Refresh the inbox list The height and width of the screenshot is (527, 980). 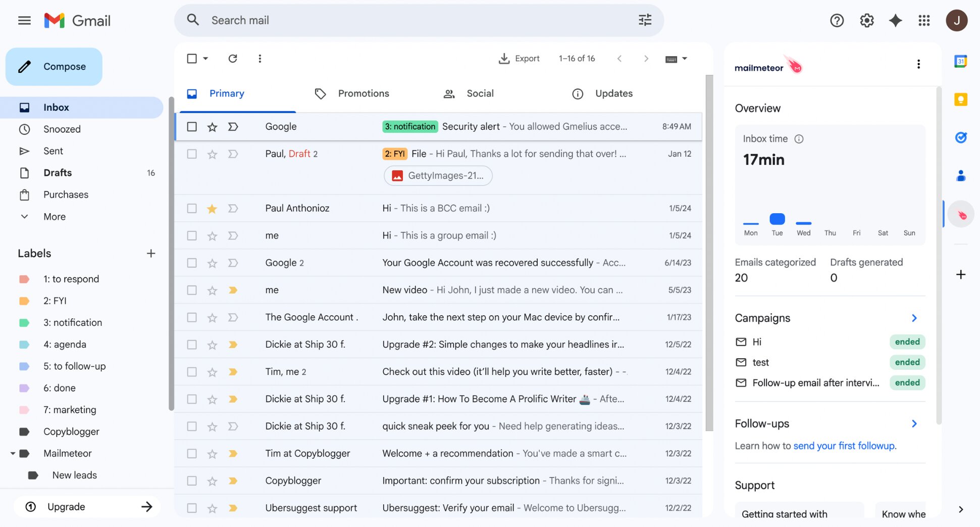(x=233, y=59)
